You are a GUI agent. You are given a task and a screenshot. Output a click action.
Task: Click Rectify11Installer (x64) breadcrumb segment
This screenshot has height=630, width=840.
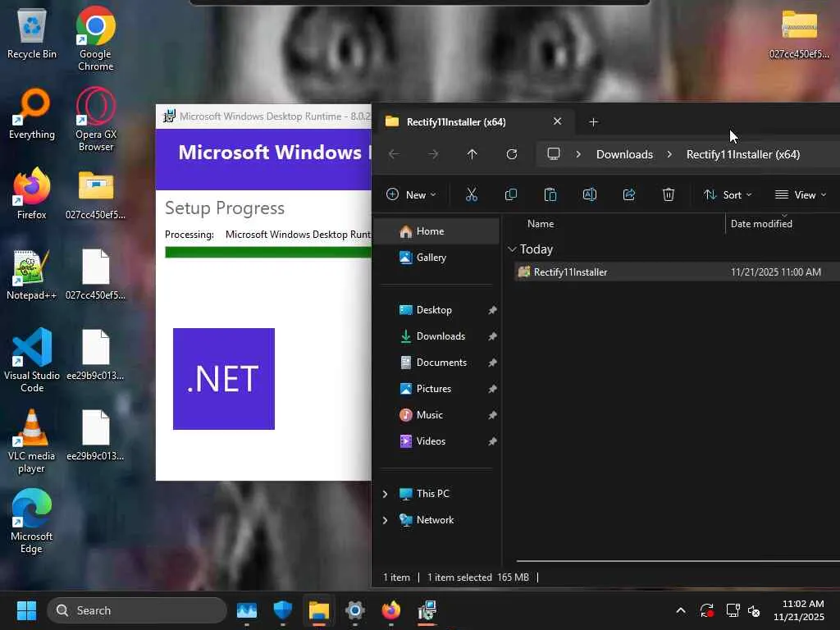743,154
